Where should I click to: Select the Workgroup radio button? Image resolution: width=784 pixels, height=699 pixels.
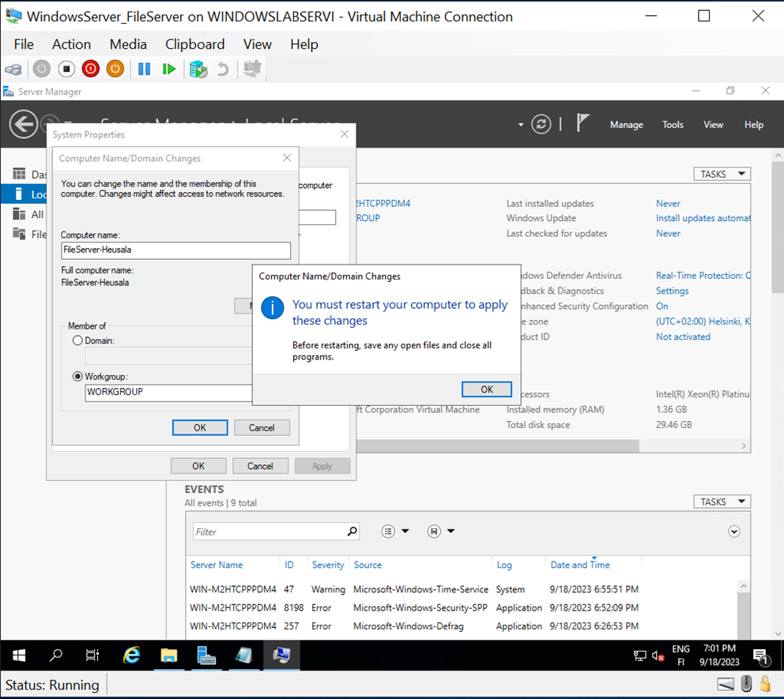coord(77,376)
